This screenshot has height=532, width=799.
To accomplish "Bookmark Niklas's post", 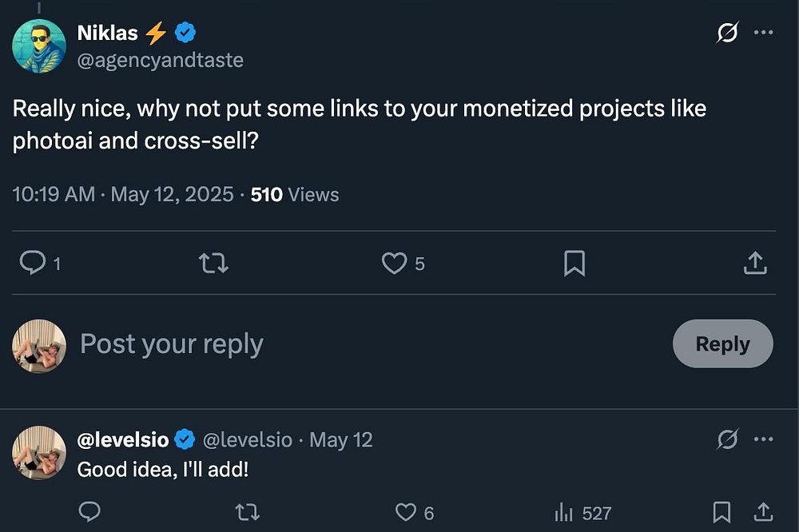I will (x=574, y=263).
